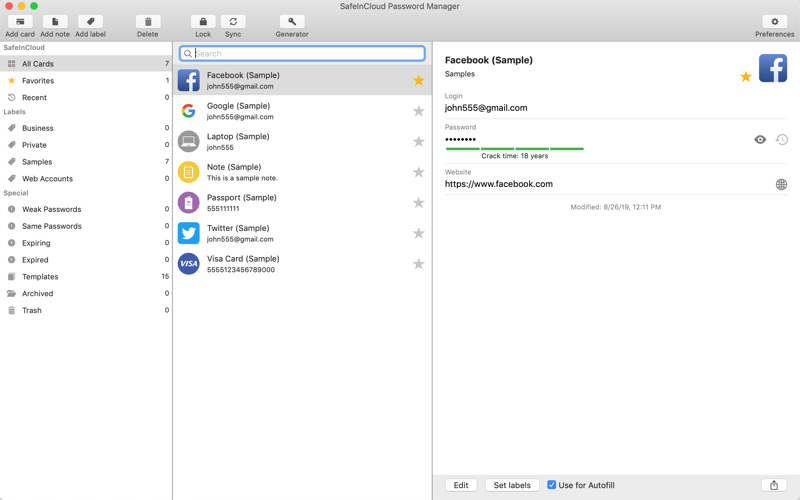Select the Google (Sample) card title
Screen dimensions: 800x500
point(238,106)
